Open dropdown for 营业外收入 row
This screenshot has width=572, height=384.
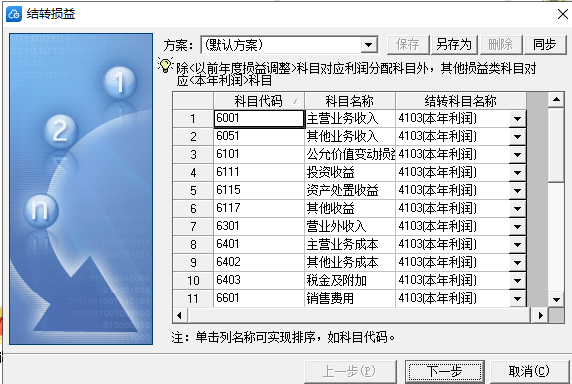517,226
